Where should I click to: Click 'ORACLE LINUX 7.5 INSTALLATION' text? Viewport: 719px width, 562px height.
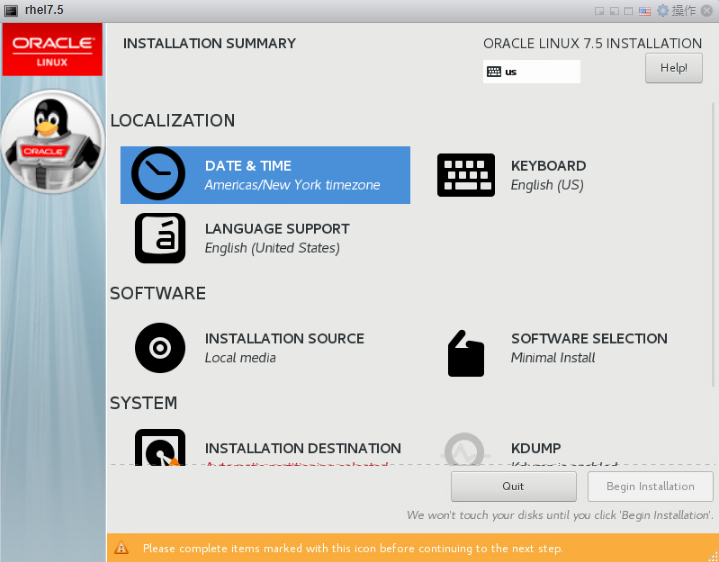tap(592, 44)
